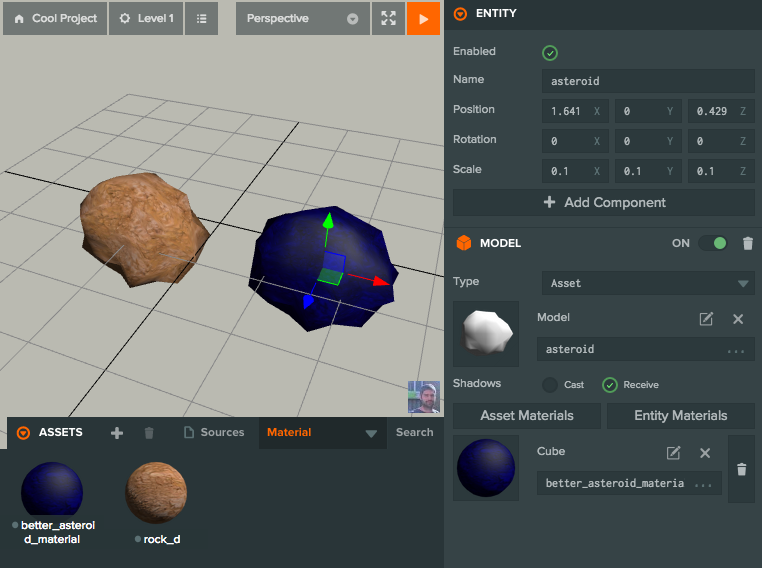
Task: Select Scale X field
Action: 575,171
